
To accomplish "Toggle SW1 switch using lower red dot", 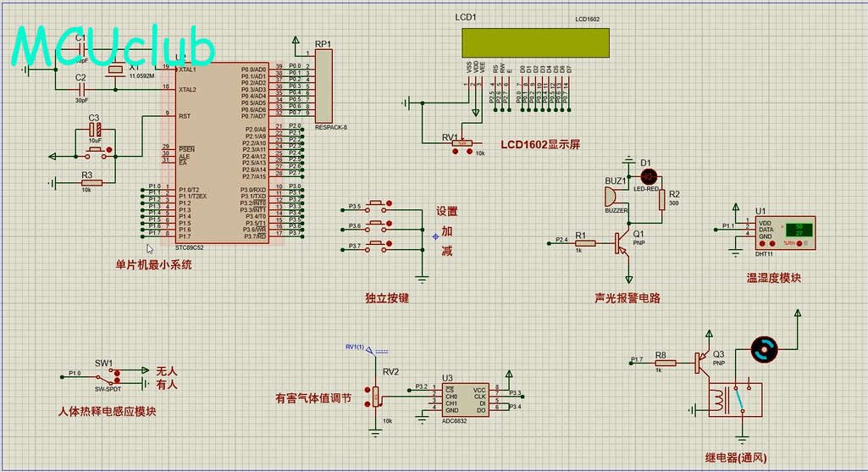I will (x=117, y=381).
